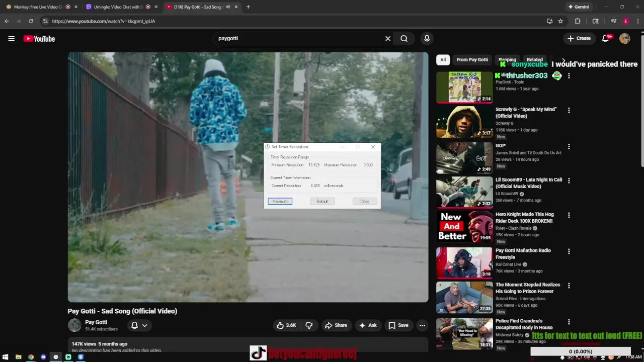Open Screwly G Speak My Mind thumbnail
This screenshot has width=644, height=362.
(x=464, y=122)
